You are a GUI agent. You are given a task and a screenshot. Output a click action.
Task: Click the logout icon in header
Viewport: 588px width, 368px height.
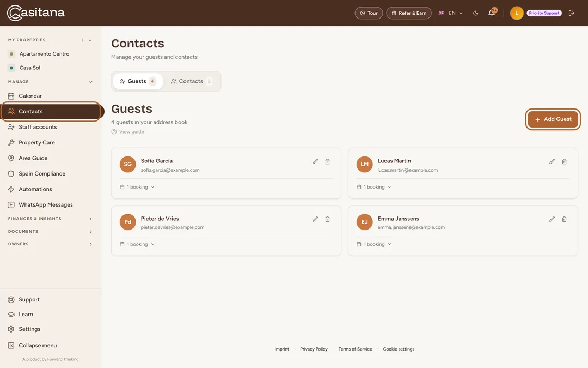pyautogui.click(x=572, y=13)
